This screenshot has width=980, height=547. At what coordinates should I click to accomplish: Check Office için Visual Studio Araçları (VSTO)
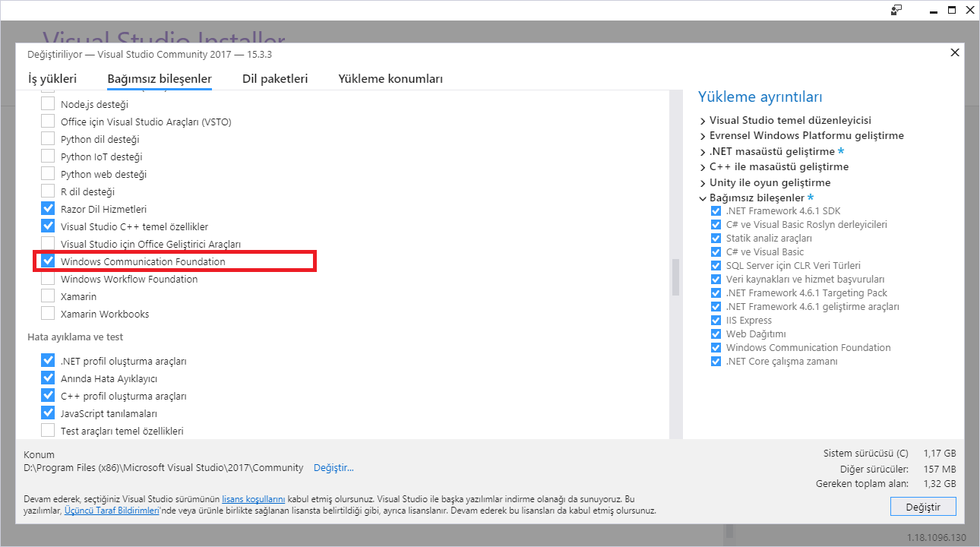coord(48,122)
